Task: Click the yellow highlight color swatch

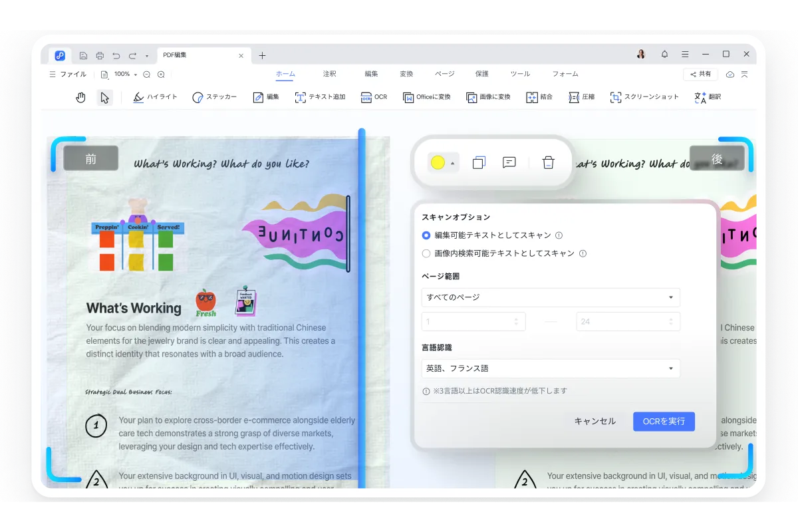Action: [x=438, y=162]
